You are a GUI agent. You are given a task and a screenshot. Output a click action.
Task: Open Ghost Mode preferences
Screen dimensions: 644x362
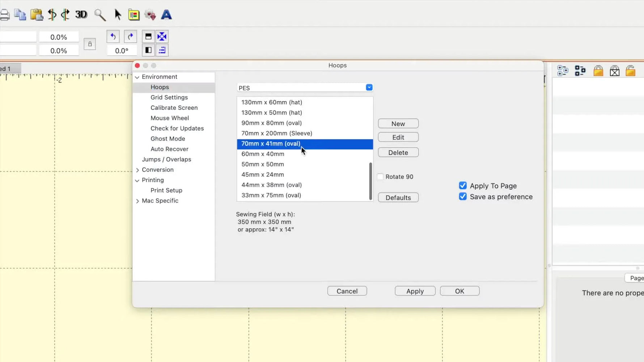pos(168,139)
